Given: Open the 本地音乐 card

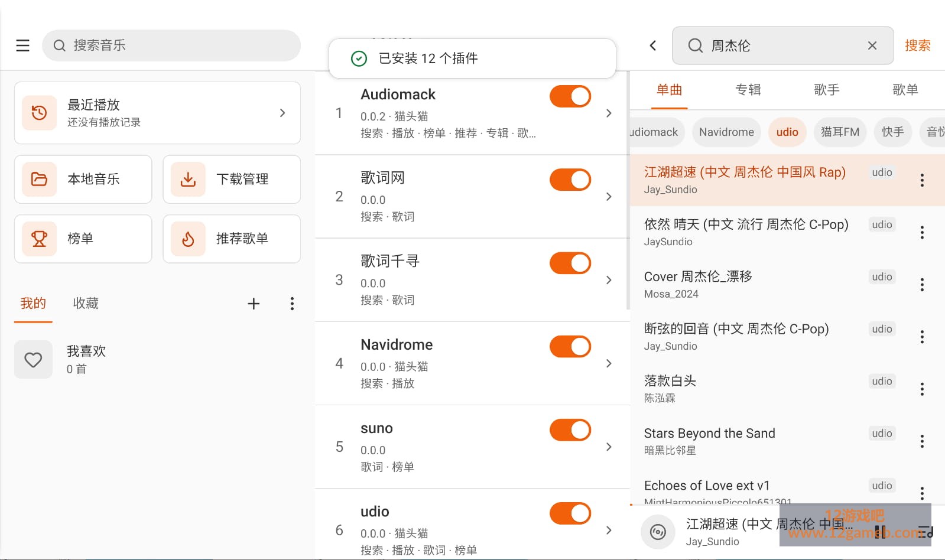Looking at the screenshot, I should (x=83, y=180).
